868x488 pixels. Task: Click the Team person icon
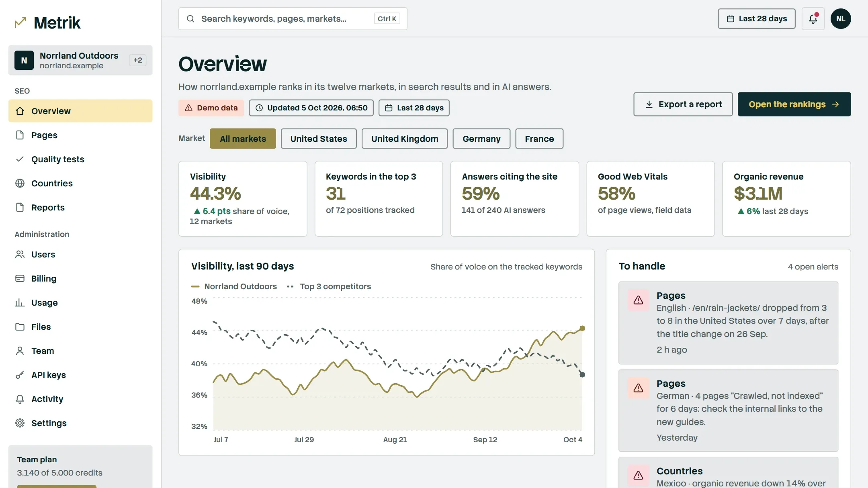pos(20,351)
